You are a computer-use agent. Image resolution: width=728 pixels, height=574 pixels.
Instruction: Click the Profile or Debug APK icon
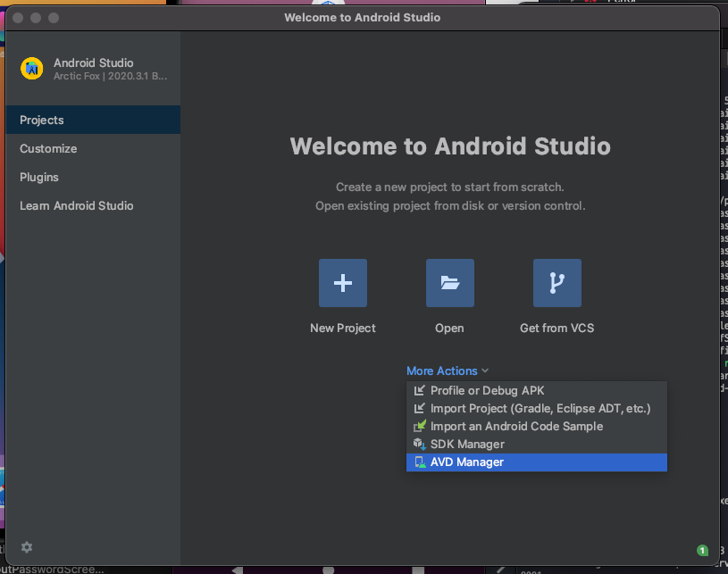[x=419, y=390]
